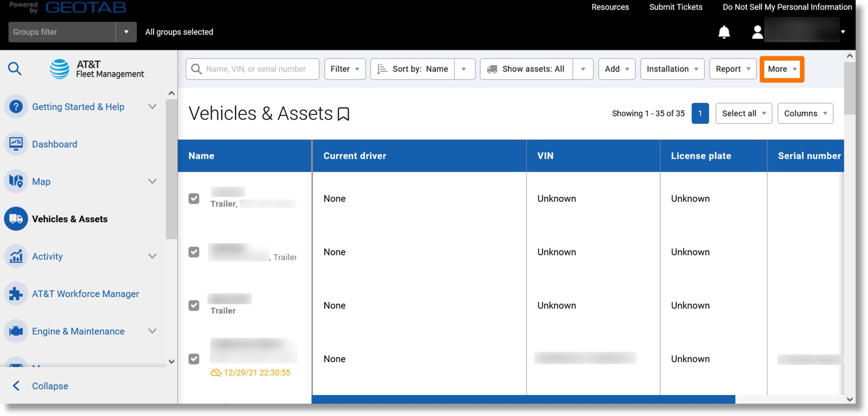
Task: Click the notifications bell icon
Action: tap(724, 32)
